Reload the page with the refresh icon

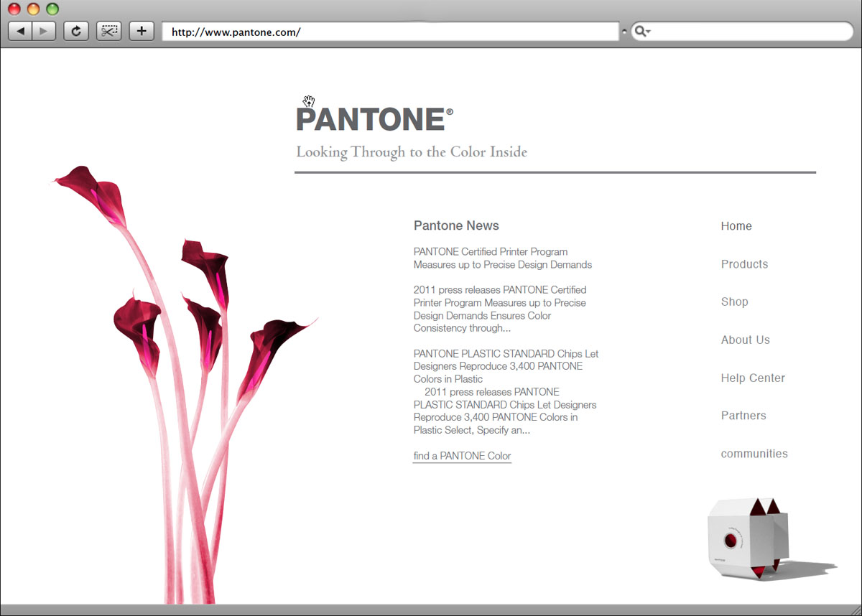point(75,32)
